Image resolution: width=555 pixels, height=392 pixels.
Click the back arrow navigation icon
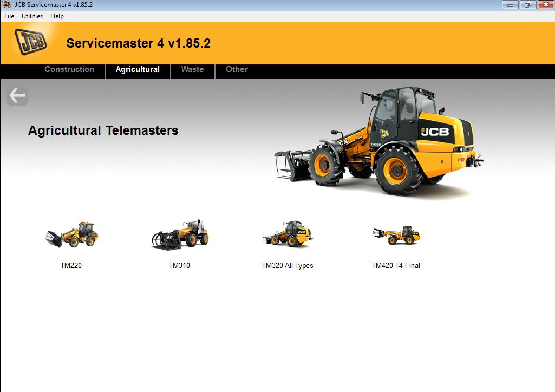coord(17,95)
